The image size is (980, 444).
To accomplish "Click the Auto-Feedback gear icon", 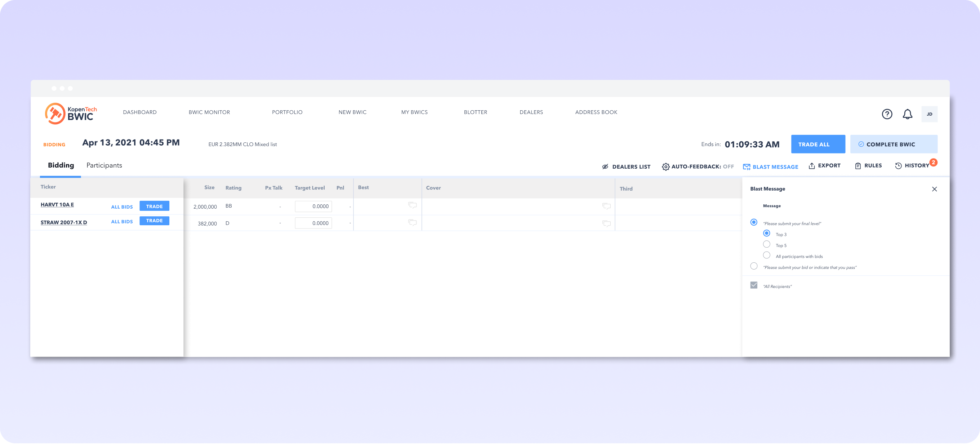I will (x=665, y=166).
